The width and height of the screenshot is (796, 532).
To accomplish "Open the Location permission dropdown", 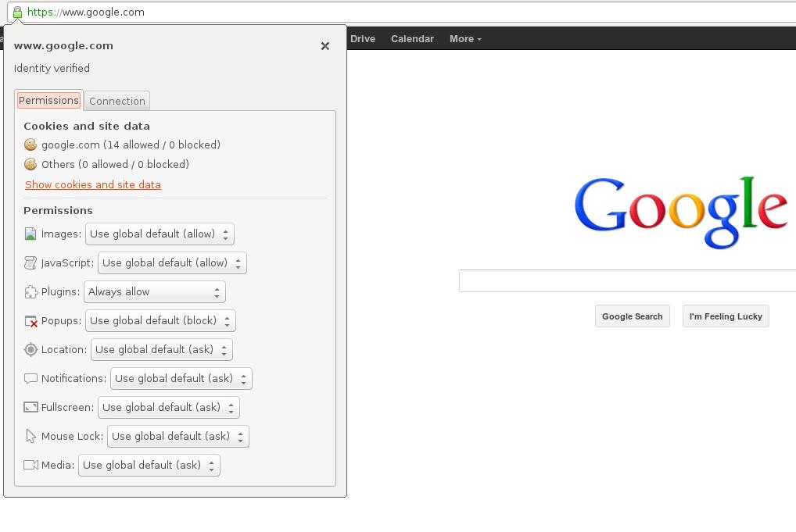I will tap(162, 349).
